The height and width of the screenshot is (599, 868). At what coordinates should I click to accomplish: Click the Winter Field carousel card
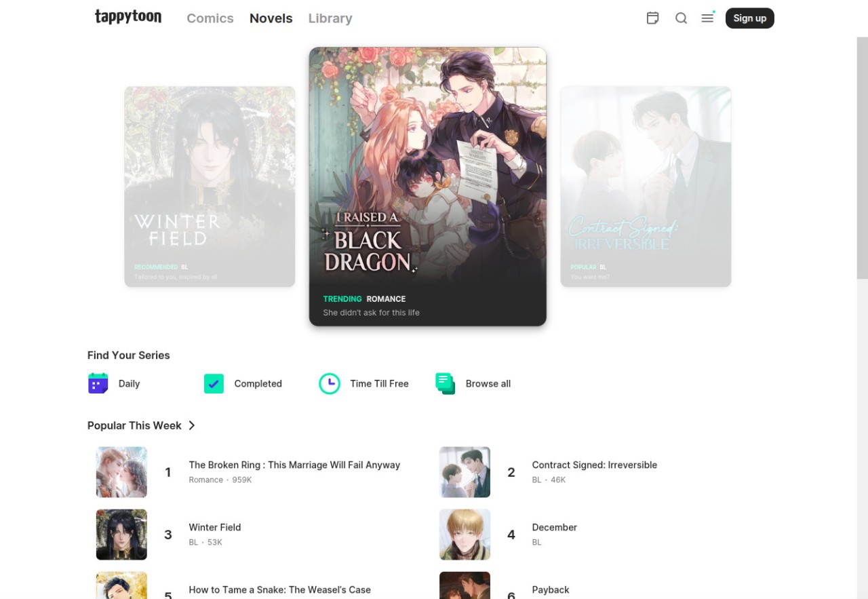pos(210,187)
